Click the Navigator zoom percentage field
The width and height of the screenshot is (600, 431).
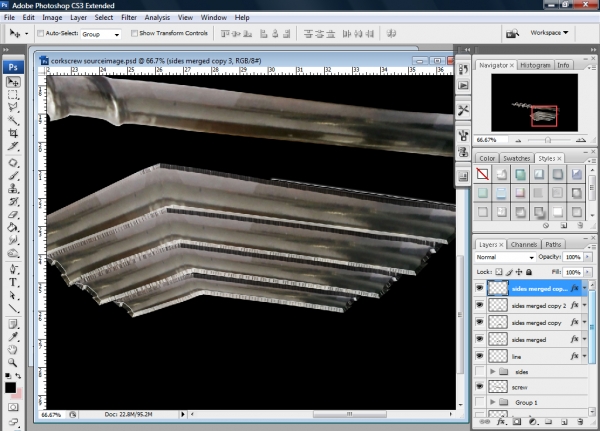[491, 140]
